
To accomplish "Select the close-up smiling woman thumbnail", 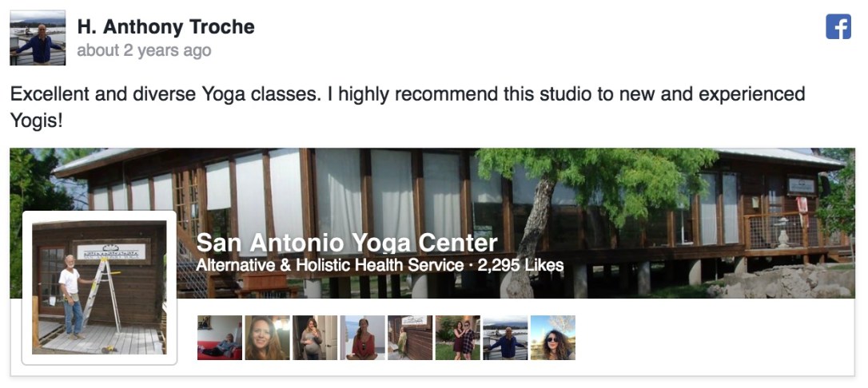I will point(267,338).
